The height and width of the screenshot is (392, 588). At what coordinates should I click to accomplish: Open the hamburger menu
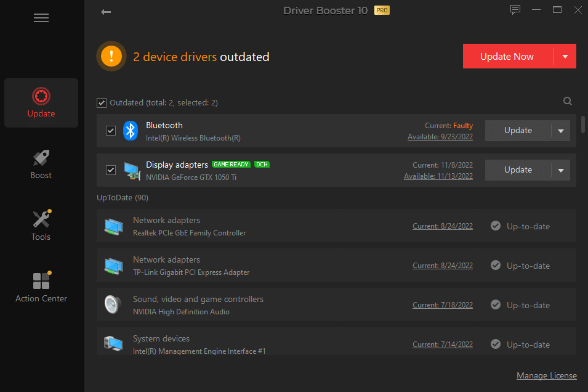(x=41, y=18)
